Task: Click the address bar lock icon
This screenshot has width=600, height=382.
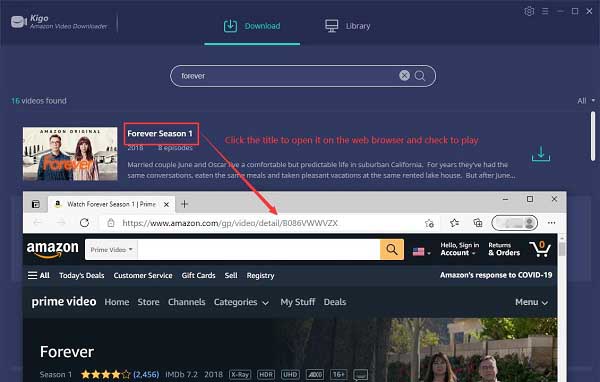Action: [x=111, y=223]
